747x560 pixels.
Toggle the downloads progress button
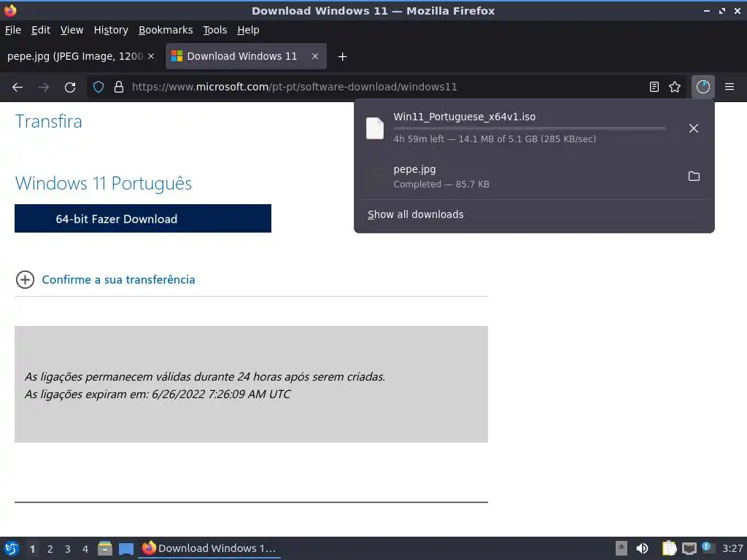703,87
